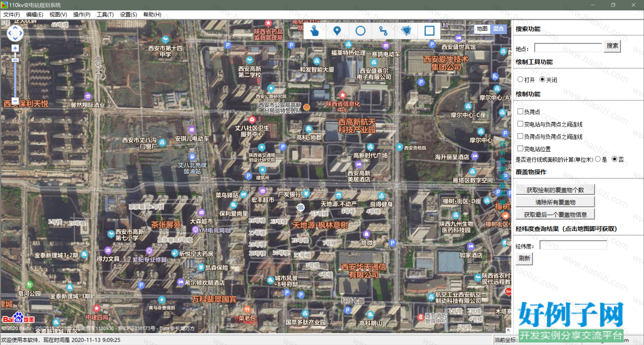Click the Baidu map logo

coord(18,318)
